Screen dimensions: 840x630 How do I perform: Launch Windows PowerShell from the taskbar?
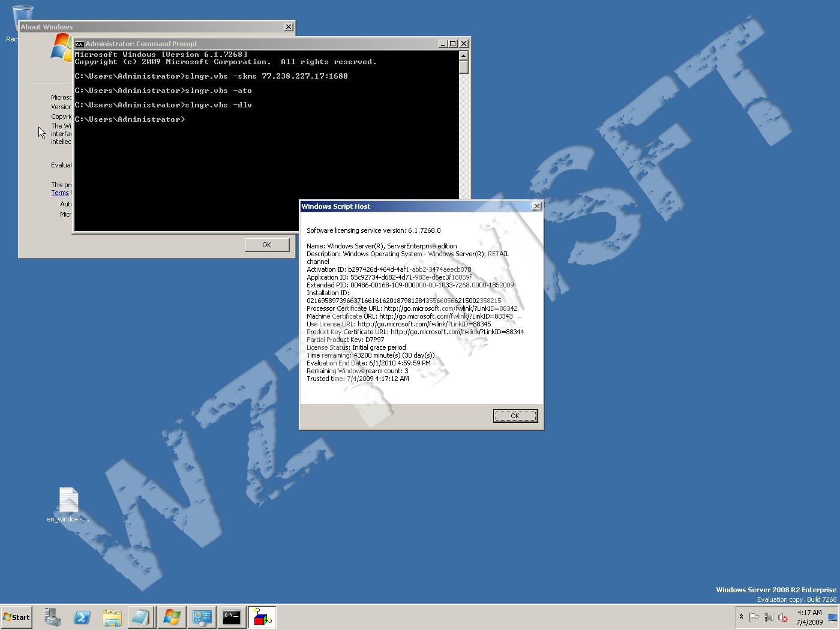pyautogui.click(x=82, y=617)
